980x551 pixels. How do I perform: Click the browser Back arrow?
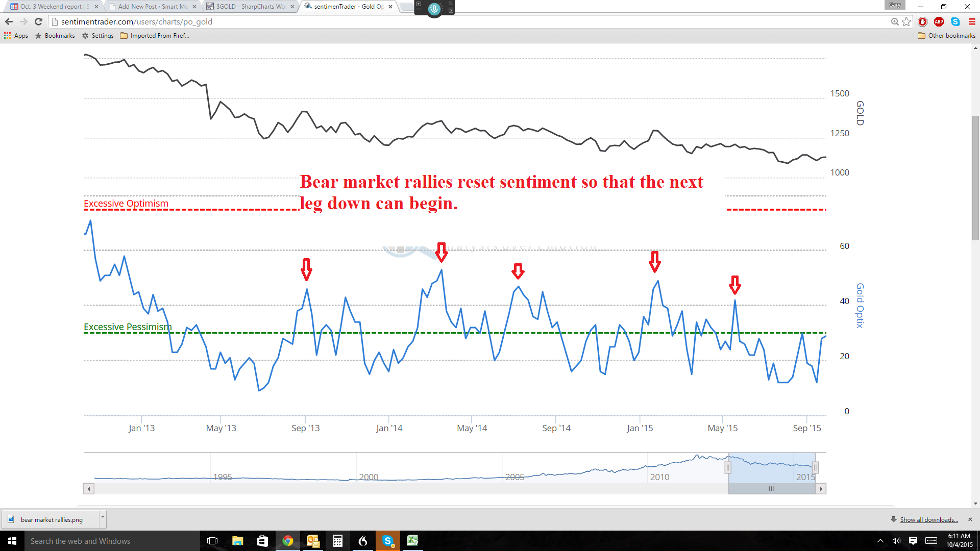click(x=9, y=21)
